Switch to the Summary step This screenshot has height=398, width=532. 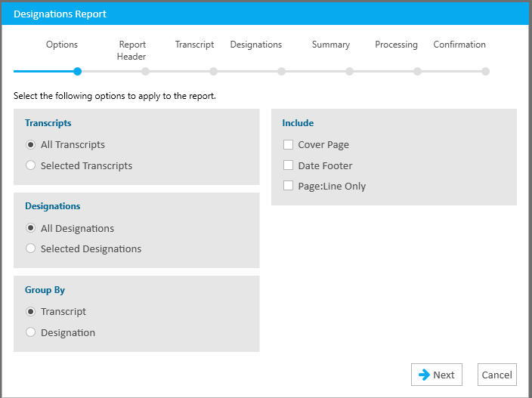coord(331,45)
